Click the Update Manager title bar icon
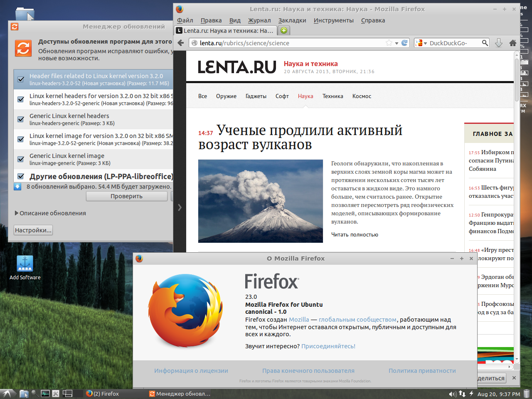This screenshot has height=399, width=532. point(15,27)
